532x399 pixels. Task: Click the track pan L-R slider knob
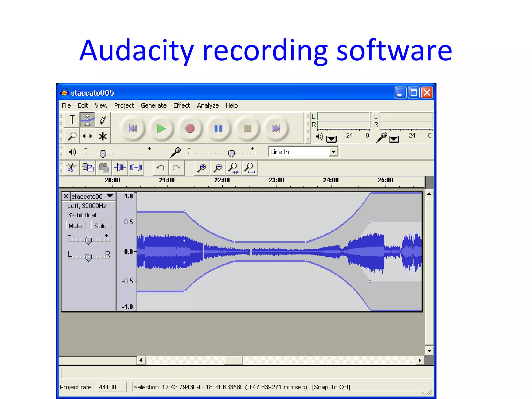(x=89, y=257)
